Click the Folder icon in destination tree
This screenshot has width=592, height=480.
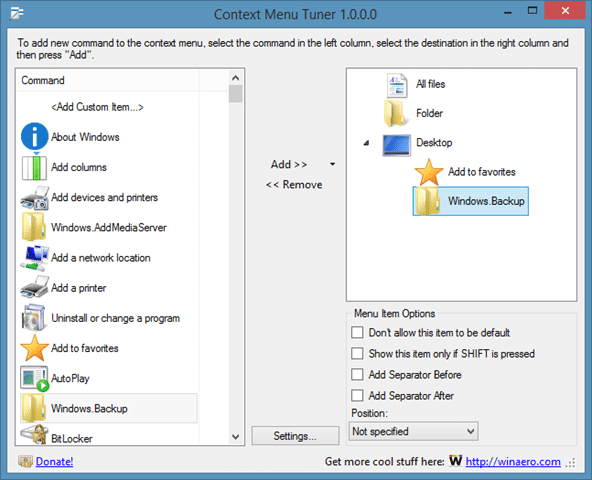tap(396, 113)
